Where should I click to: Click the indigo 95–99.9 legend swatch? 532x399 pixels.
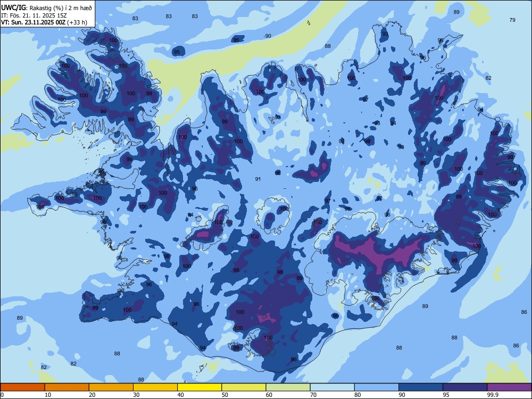(465, 387)
